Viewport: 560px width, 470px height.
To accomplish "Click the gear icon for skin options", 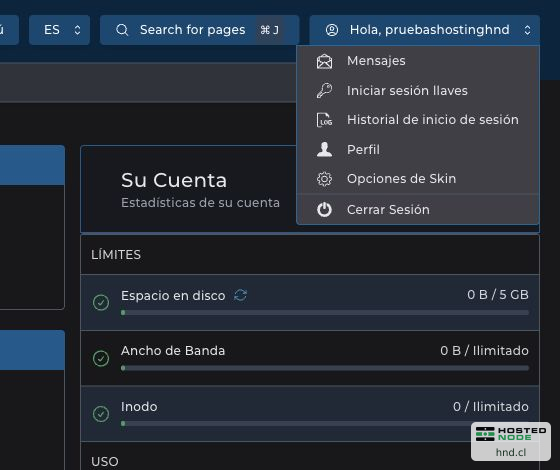I will point(324,179).
